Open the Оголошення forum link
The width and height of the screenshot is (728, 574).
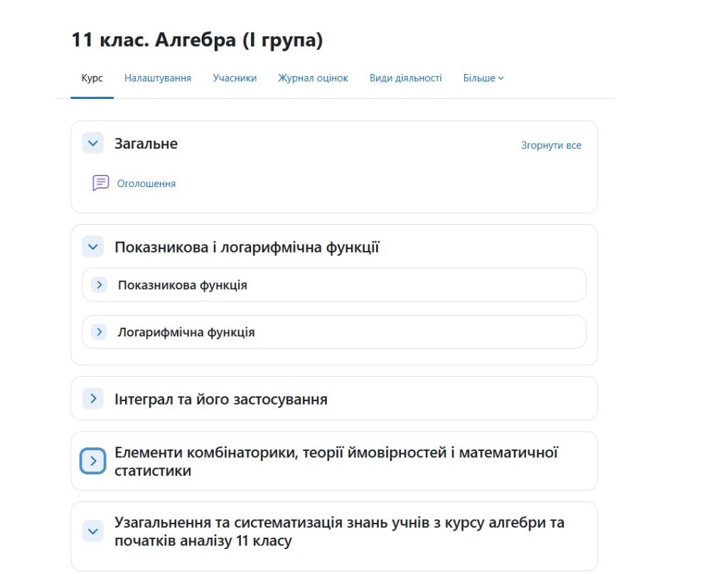[146, 184]
